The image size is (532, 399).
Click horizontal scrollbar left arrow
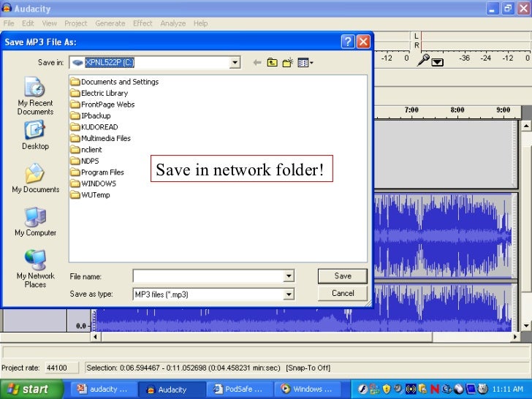tap(95, 337)
